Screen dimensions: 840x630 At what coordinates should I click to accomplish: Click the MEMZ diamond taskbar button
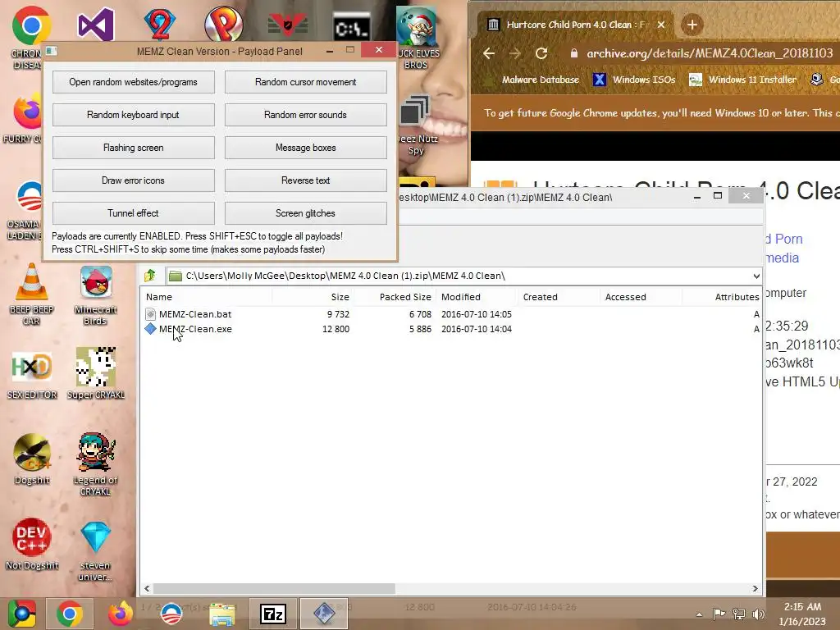coord(324,614)
